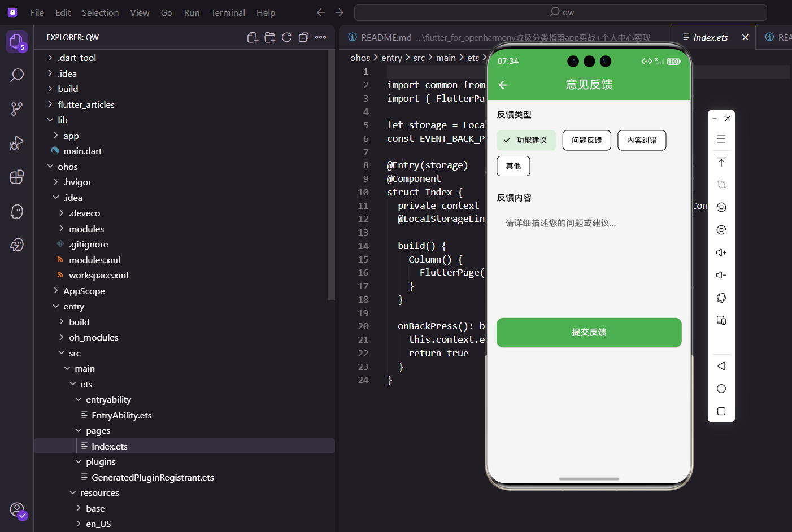Open the Edit menu
This screenshot has width=792, height=532.
(63, 12)
